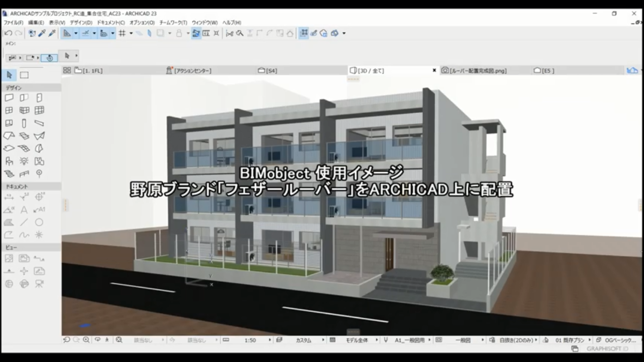The width and height of the screenshot is (644, 362).
Task: Toggle Guide Lines in the toolbar
Action: point(67,33)
